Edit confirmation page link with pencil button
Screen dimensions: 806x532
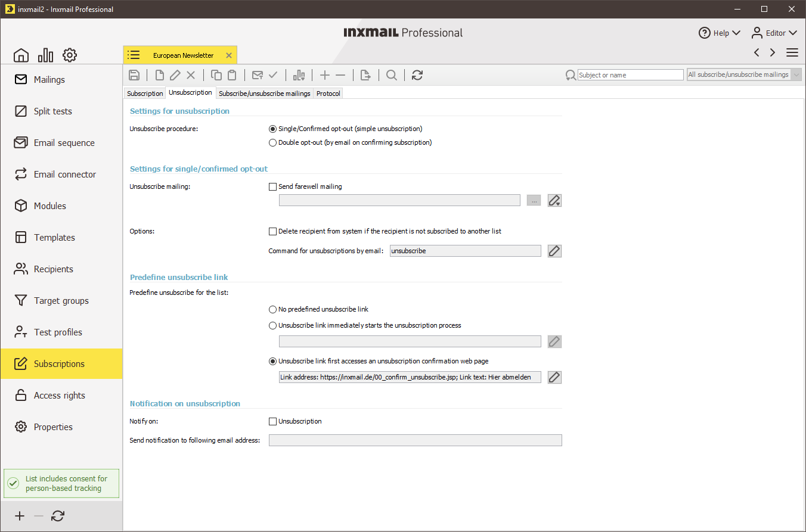pos(554,377)
